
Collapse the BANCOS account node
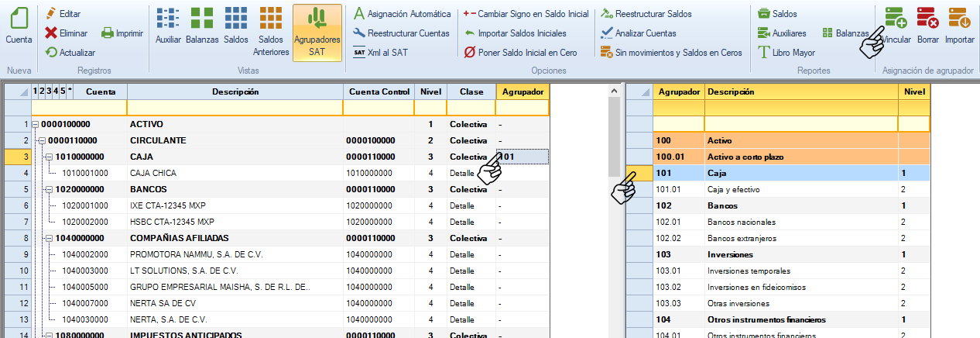pos(49,189)
